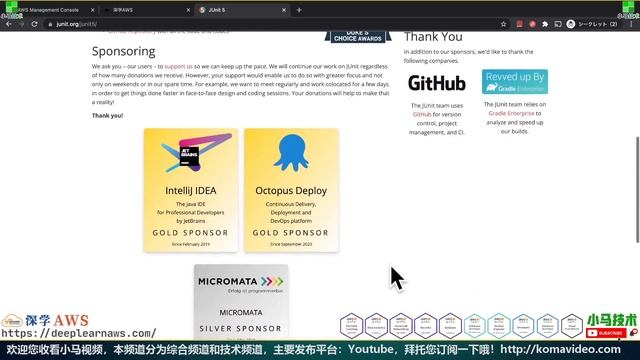640x360 pixels.
Task: Click the round red extension icon
Action: [532, 24]
